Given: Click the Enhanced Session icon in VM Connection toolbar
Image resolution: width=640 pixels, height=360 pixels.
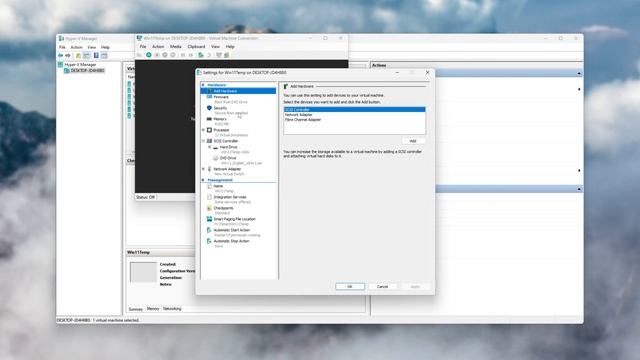Looking at the screenshot, I should [219, 55].
